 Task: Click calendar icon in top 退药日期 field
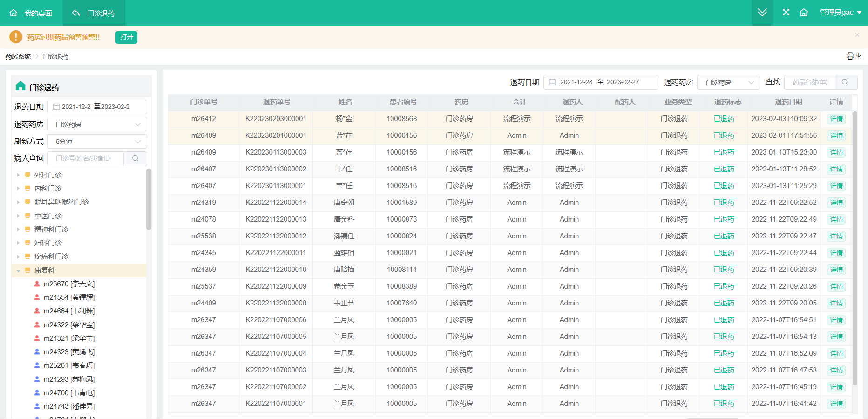pos(552,82)
